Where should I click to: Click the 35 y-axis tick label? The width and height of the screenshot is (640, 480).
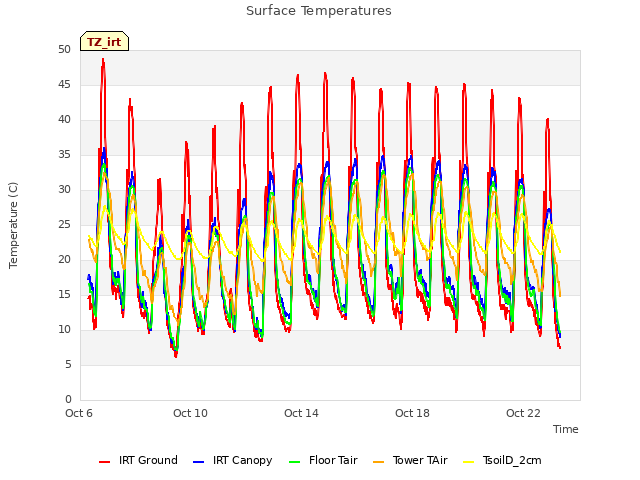64,155
